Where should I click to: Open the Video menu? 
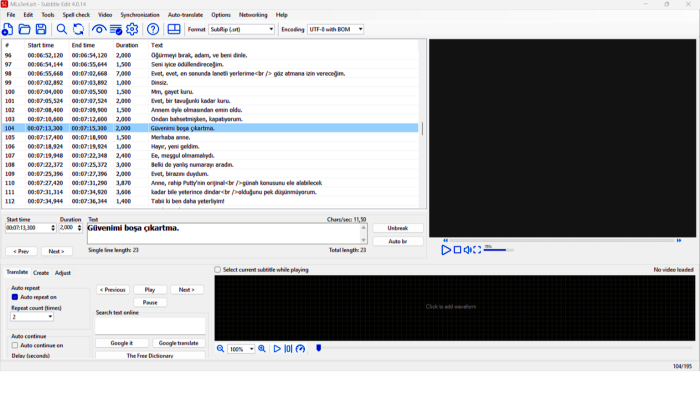click(x=105, y=15)
